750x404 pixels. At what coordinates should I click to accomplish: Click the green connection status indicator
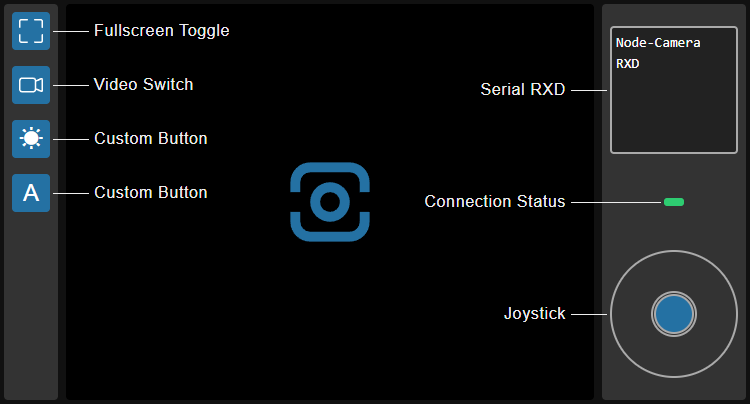click(x=673, y=202)
